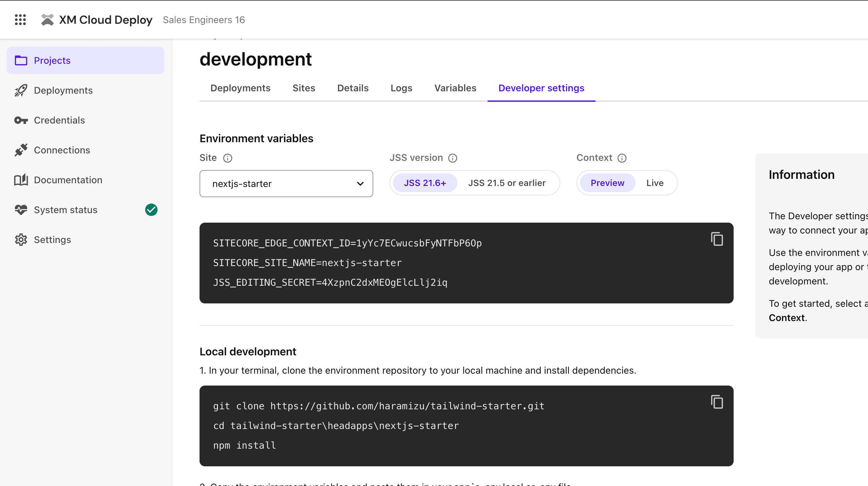Select the JSS 21.6+ option

(424, 183)
